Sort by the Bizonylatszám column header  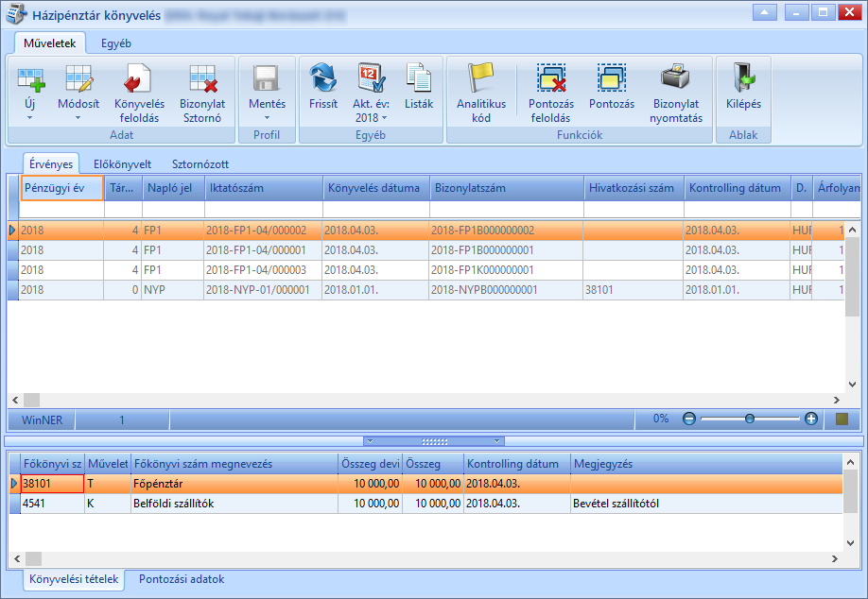coord(507,188)
